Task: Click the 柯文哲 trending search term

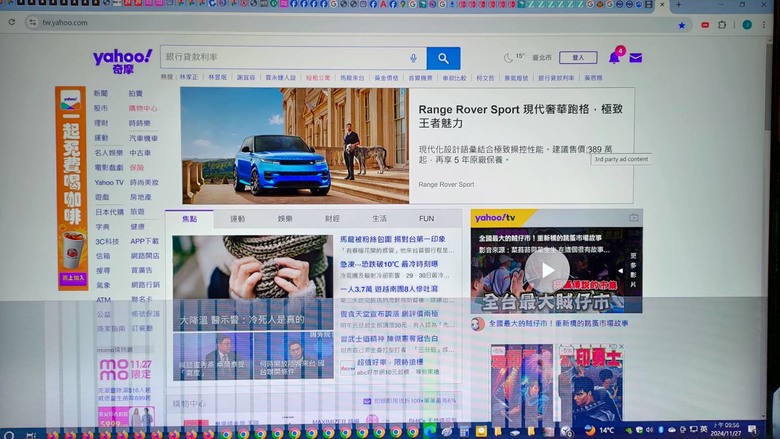Action: pyautogui.click(x=486, y=78)
